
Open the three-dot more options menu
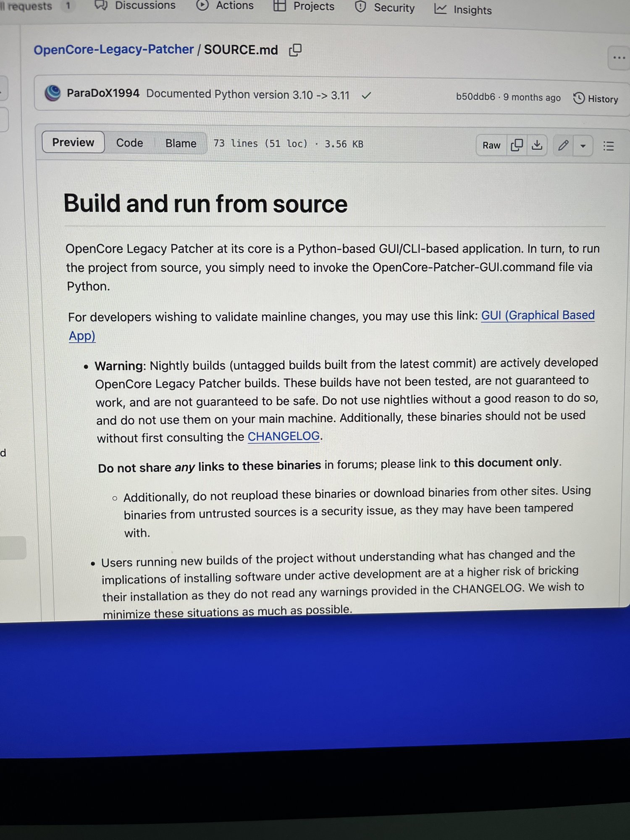619,58
